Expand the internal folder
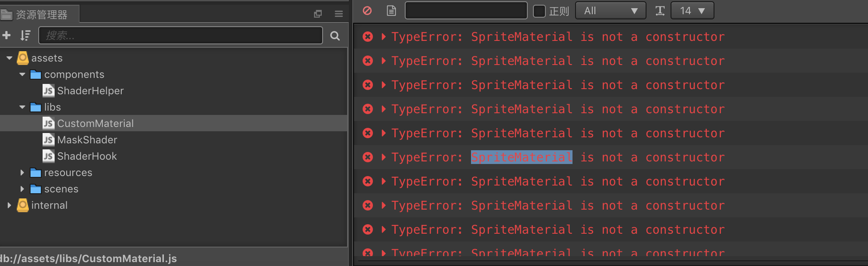 click(9, 205)
